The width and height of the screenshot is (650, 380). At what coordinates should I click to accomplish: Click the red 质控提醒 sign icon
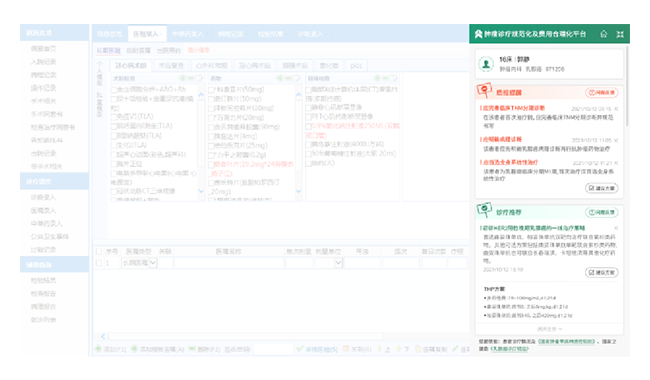point(484,90)
